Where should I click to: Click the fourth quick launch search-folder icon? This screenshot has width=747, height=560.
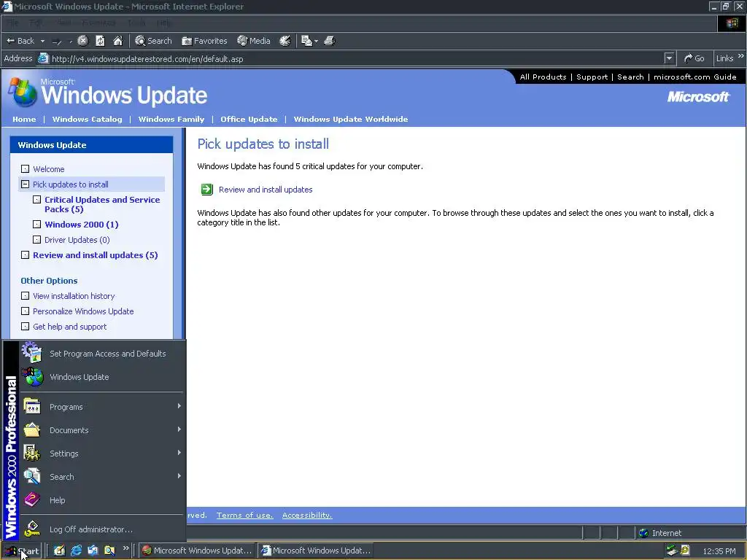click(x=109, y=551)
